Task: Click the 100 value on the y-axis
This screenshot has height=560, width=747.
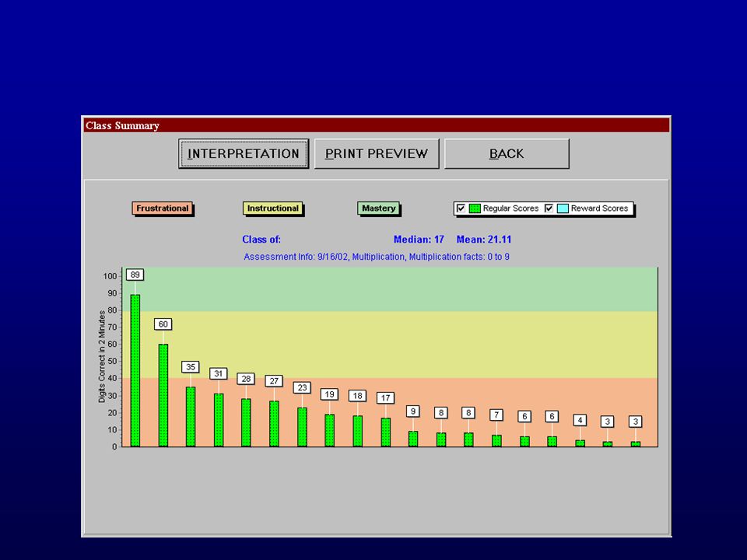Action: tap(110, 276)
